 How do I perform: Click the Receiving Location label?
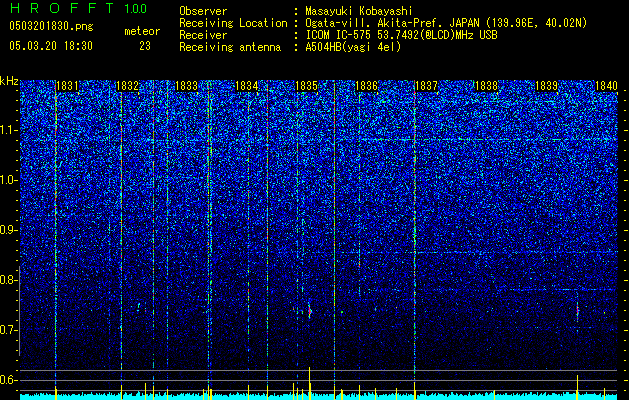(x=233, y=23)
